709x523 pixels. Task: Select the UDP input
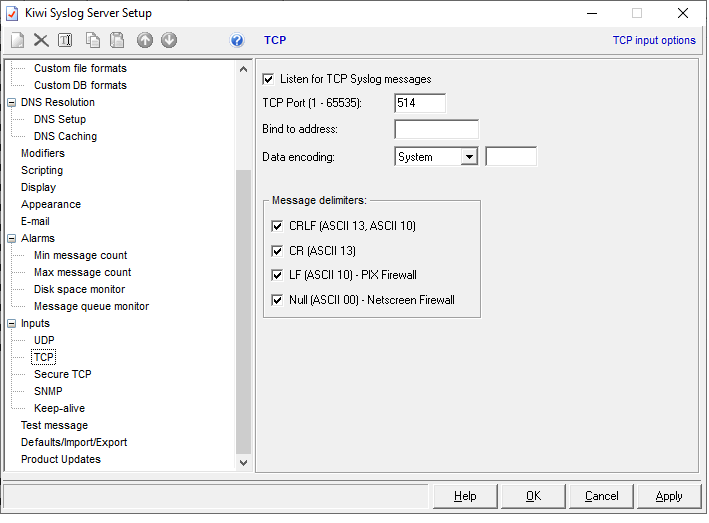click(44, 340)
